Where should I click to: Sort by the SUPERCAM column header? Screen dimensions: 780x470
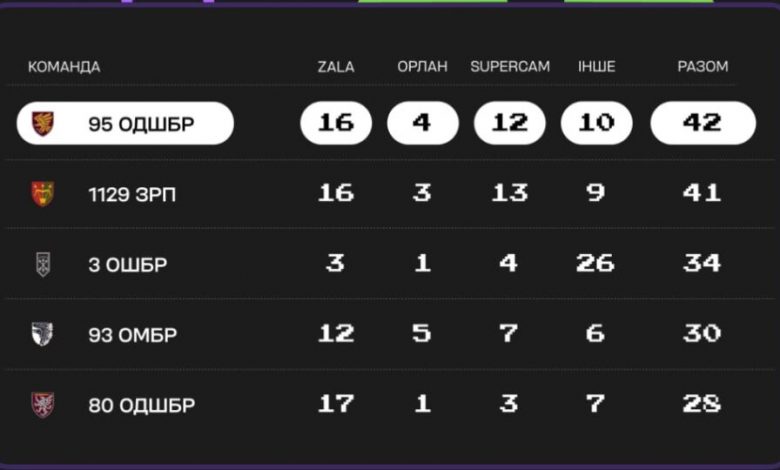[510, 67]
